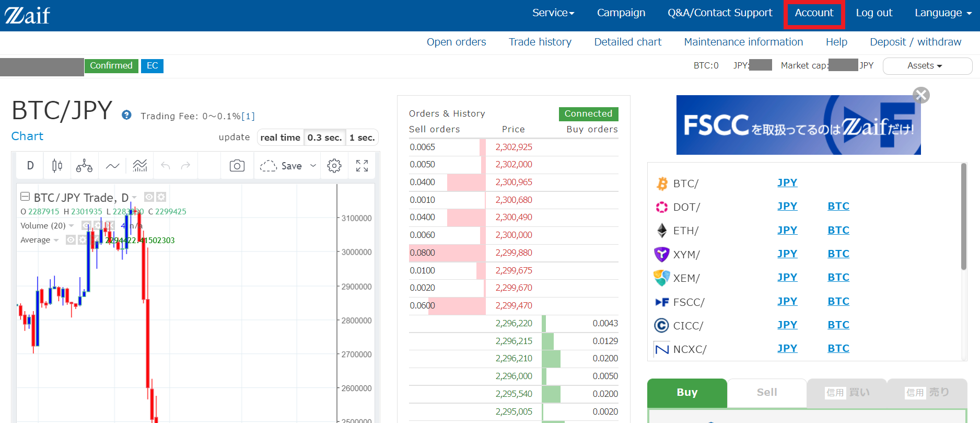Open the Help link in the sub navigation
980x423 pixels.
836,42
